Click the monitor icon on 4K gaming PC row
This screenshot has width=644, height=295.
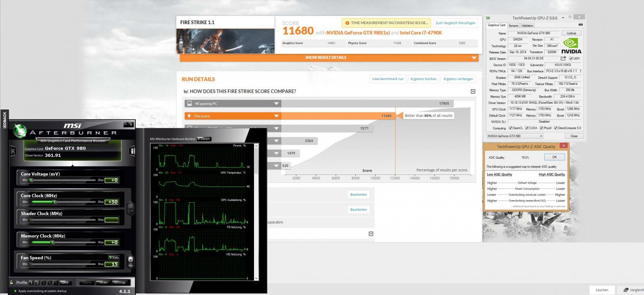tap(189, 104)
